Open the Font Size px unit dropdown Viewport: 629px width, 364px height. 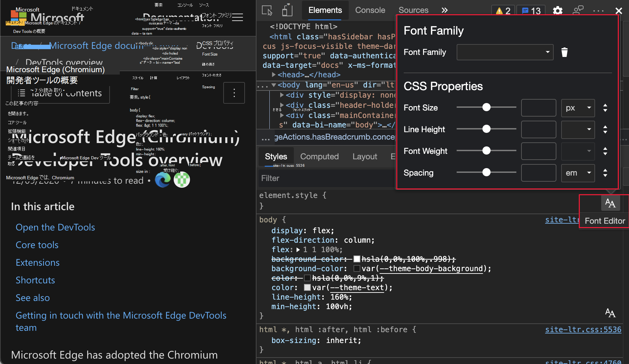(578, 108)
